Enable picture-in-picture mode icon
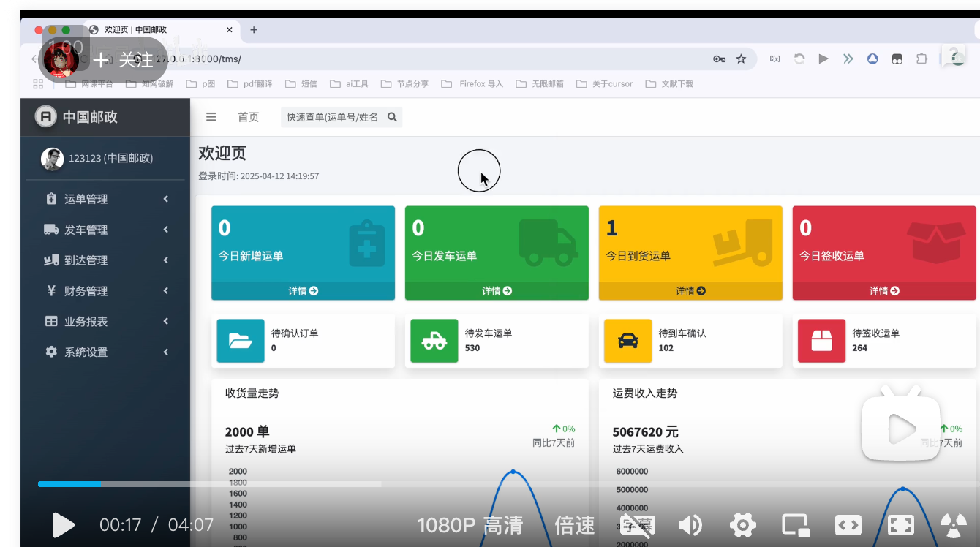Screen dimensions: 980x547 (796, 525)
